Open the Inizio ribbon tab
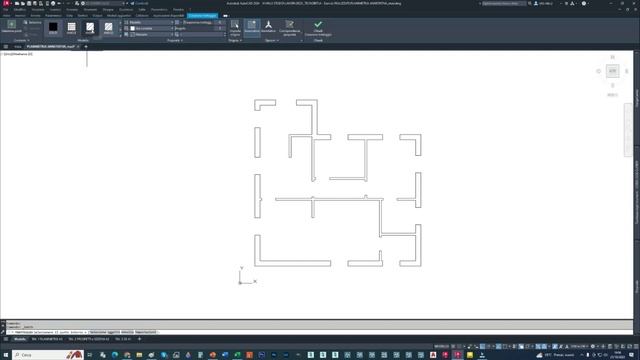 point(6,16)
